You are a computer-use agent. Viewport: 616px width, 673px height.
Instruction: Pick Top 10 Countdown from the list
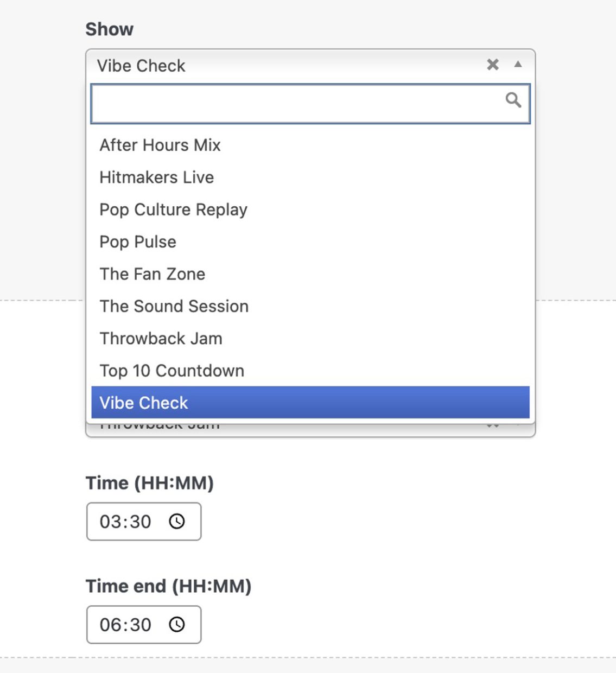[172, 370]
